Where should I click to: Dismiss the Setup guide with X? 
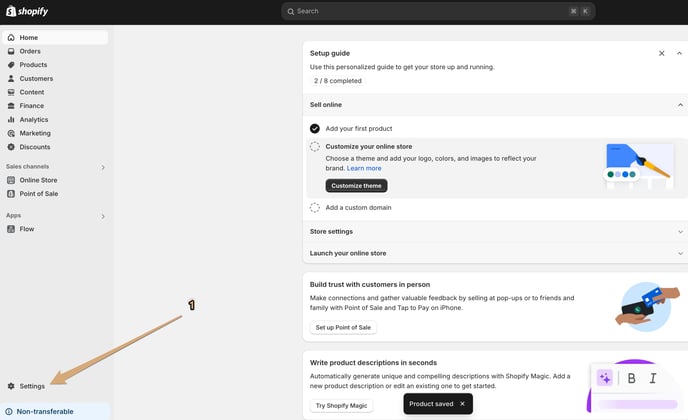(x=662, y=53)
